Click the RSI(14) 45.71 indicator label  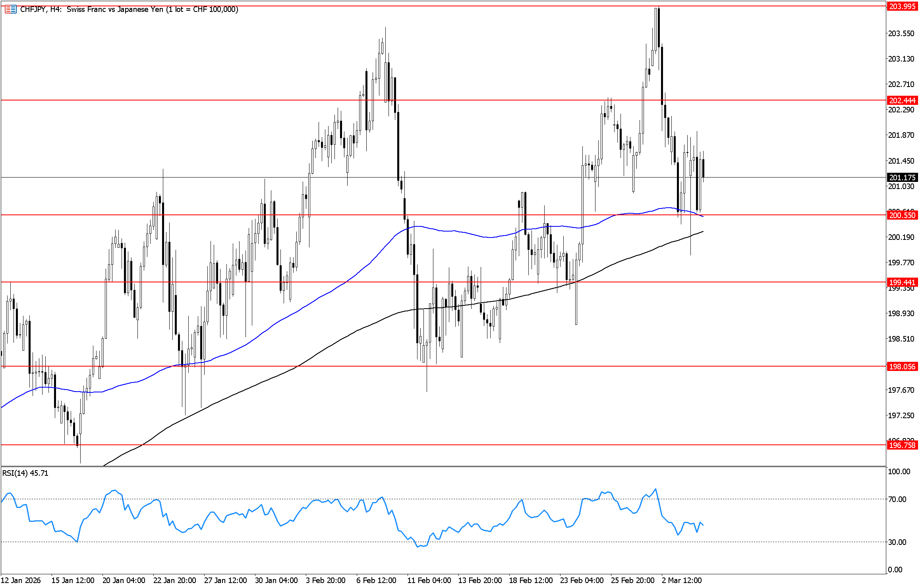[x=25, y=473]
